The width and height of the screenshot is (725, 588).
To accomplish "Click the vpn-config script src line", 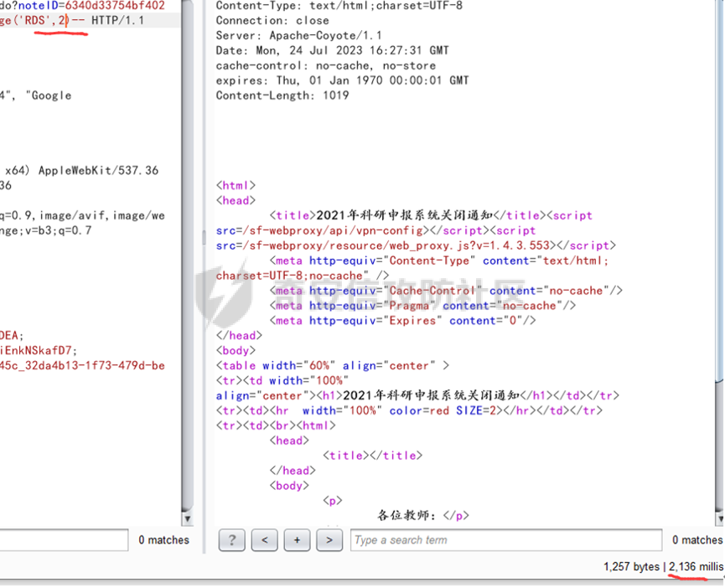I will [375, 230].
